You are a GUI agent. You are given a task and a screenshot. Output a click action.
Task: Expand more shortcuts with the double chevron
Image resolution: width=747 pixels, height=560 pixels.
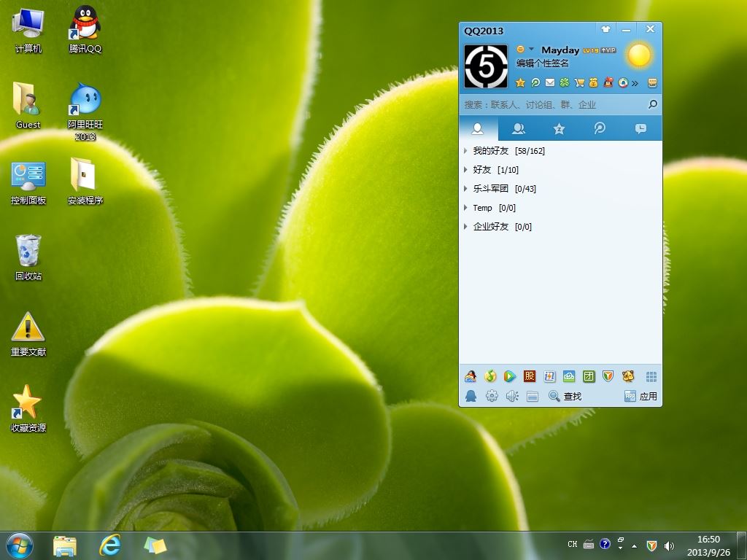tap(635, 83)
